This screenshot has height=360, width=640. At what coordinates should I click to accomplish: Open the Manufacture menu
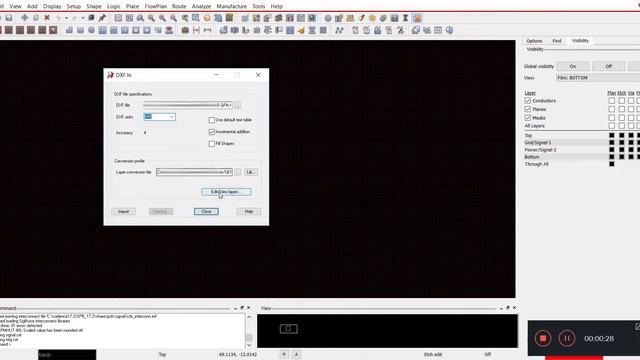[231, 6]
